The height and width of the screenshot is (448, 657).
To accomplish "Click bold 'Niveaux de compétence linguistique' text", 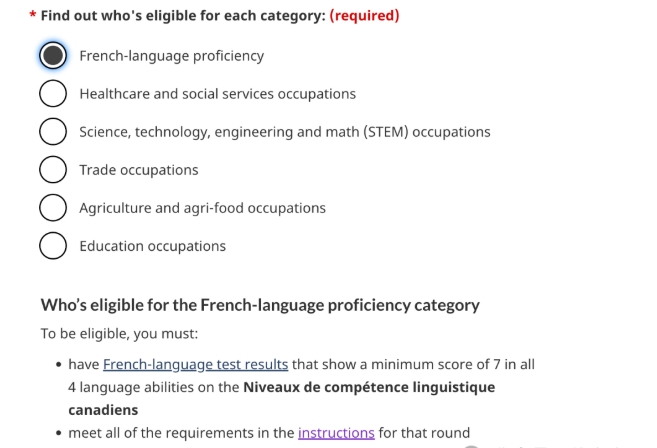I will tap(369, 387).
